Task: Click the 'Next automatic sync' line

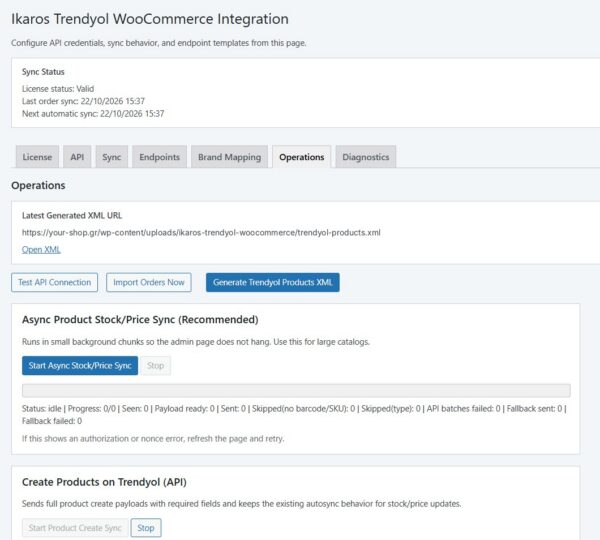Action: tap(93, 114)
